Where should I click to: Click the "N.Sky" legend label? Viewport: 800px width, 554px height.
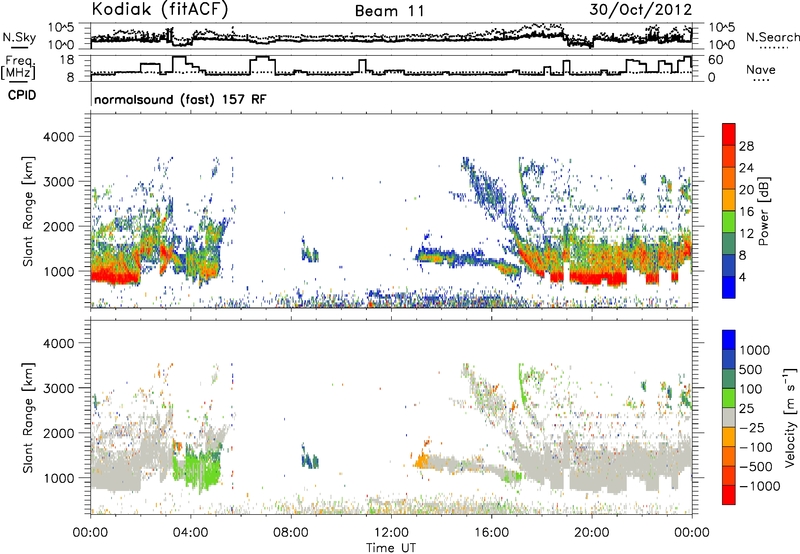(19, 37)
